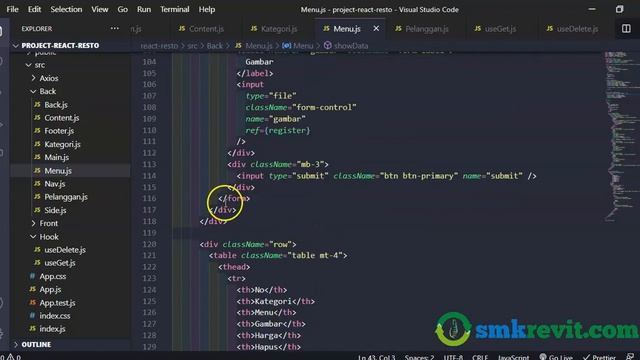
Task: Open Back.js in the explorer
Action: pos(56,104)
